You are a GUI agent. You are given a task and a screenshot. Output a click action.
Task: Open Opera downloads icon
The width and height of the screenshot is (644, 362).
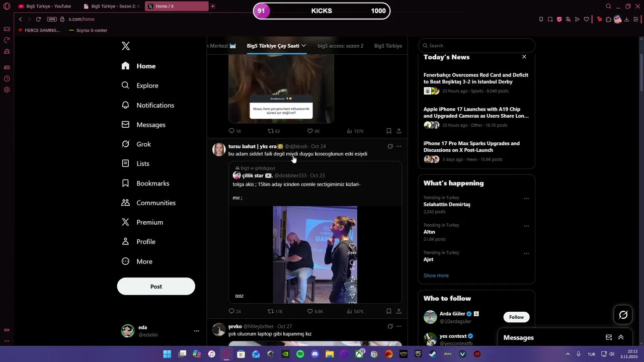[626, 19]
